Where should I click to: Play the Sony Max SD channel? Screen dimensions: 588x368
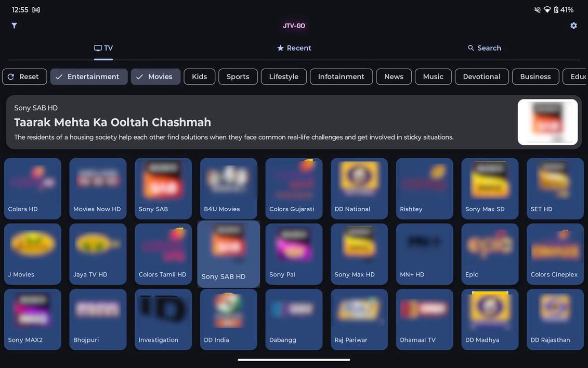[490, 188]
